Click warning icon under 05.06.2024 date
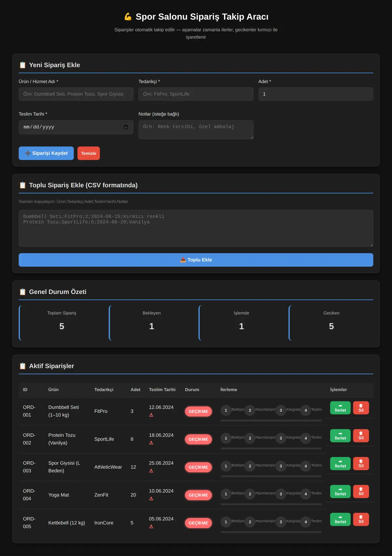 (151, 527)
